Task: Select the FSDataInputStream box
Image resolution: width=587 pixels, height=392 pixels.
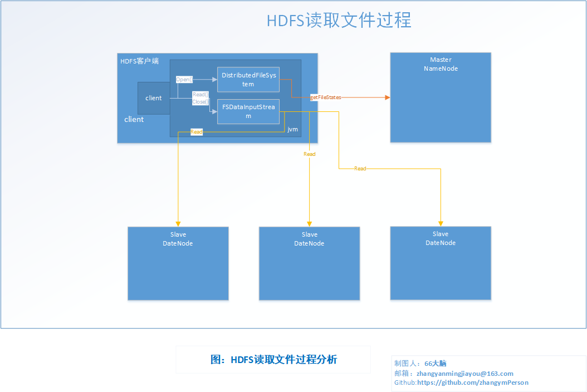Action: (x=248, y=111)
